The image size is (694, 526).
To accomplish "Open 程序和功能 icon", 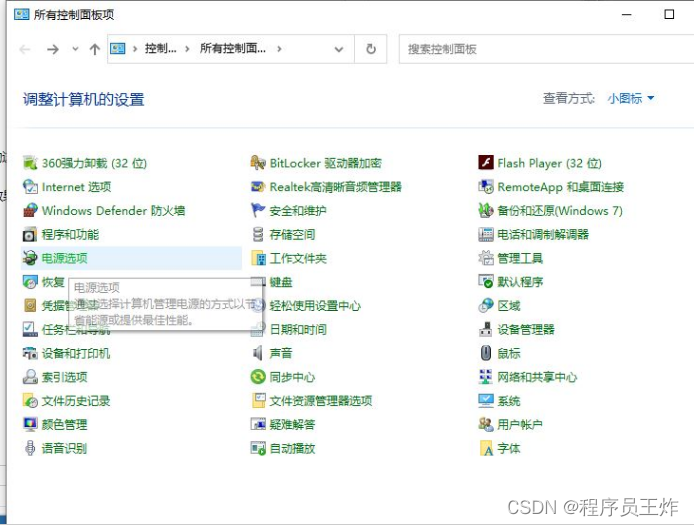I will tap(30, 234).
